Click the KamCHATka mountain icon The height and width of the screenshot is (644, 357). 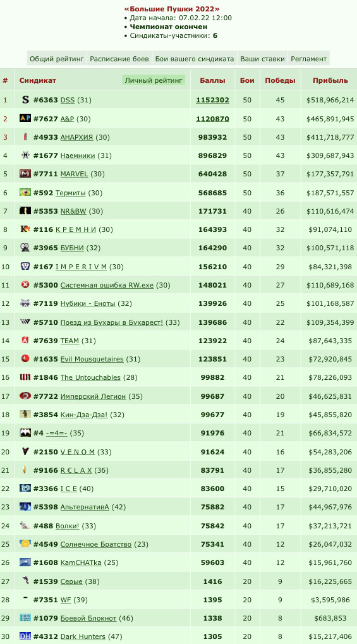25,562
